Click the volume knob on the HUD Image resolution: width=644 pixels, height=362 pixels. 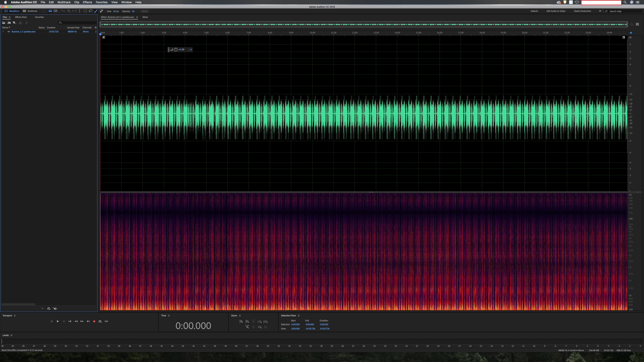point(176,49)
